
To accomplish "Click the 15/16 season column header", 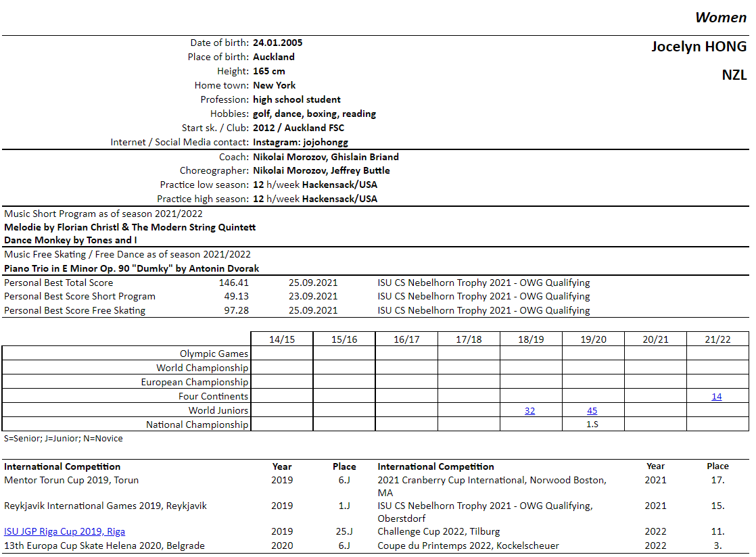I will pos(344,339).
